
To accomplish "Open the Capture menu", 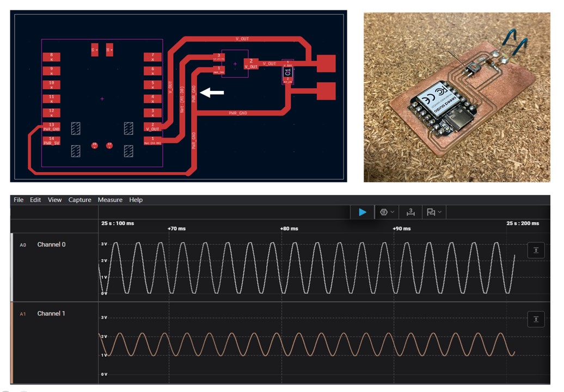I will point(79,200).
